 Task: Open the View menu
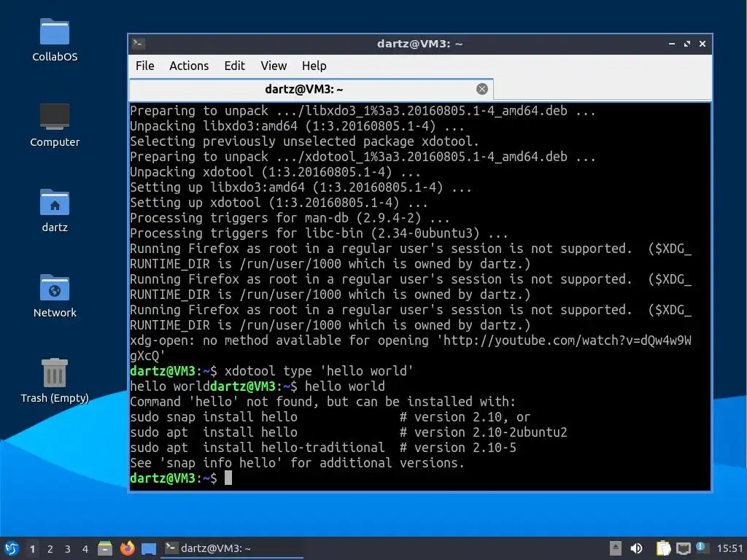coord(274,66)
